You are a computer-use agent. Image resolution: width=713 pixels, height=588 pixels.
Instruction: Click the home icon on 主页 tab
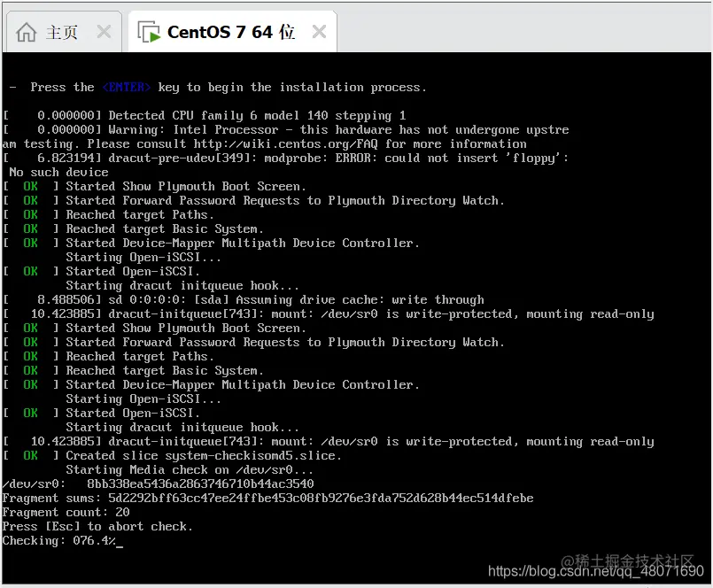27,33
